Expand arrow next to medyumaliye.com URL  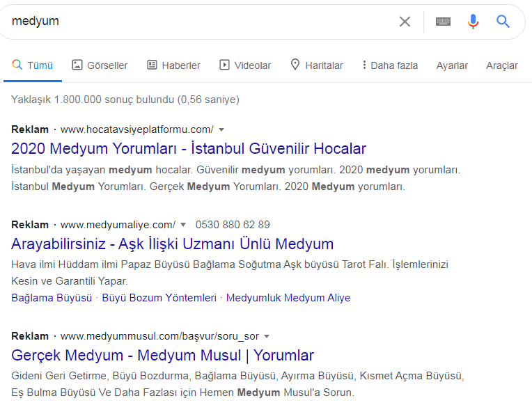183,225
